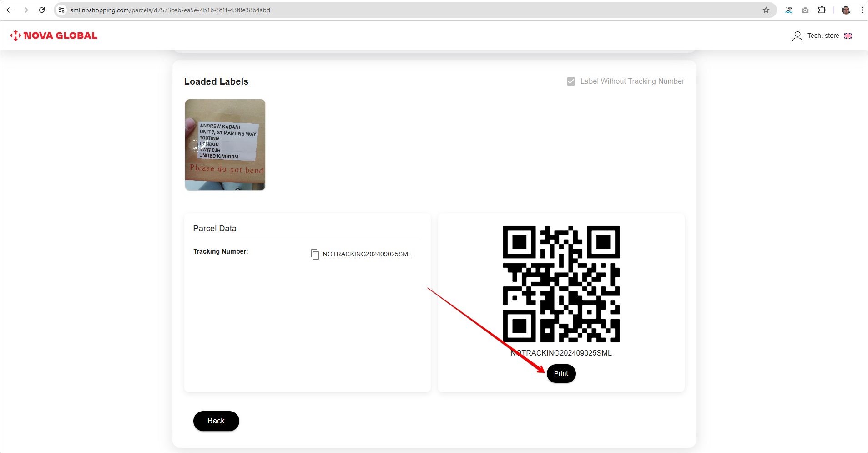Screen dimensions: 868x453
Task: Click the browser back arrow
Action: [9, 10]
